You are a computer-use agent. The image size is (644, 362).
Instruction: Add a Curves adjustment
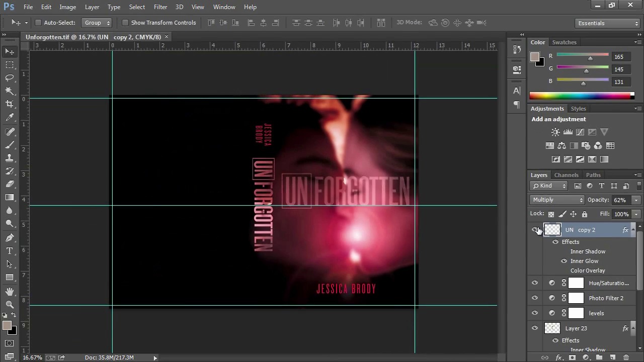pyautogui.click(x=580, y=132)
